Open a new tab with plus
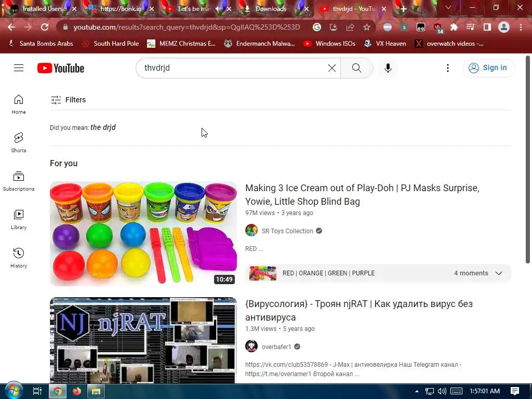532x399 pixels. 403,9
